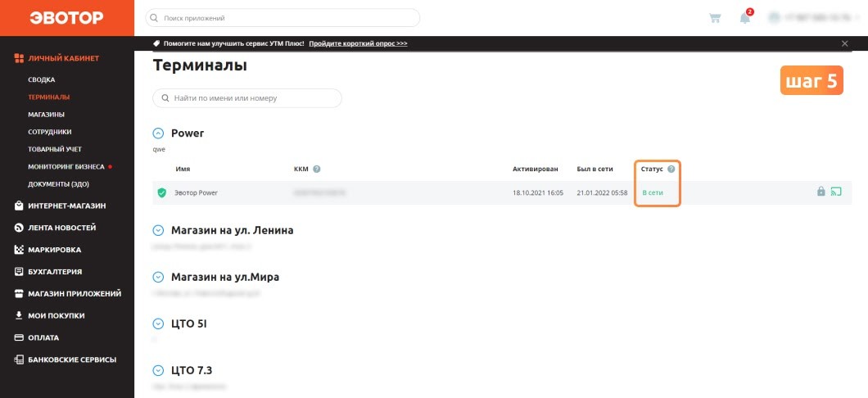
Task: Click the screen cast icon for Эвотор Power
Action: tap(836, 192)
